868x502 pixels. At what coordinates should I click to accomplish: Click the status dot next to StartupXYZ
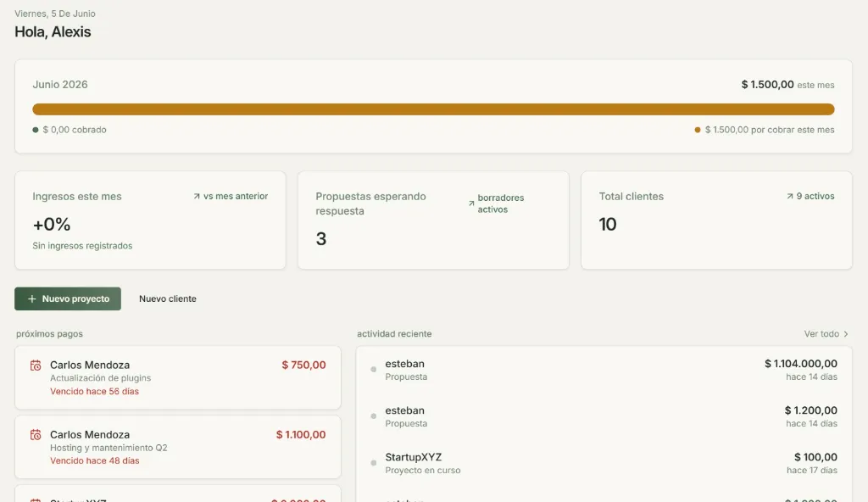[x=374, y=463]
